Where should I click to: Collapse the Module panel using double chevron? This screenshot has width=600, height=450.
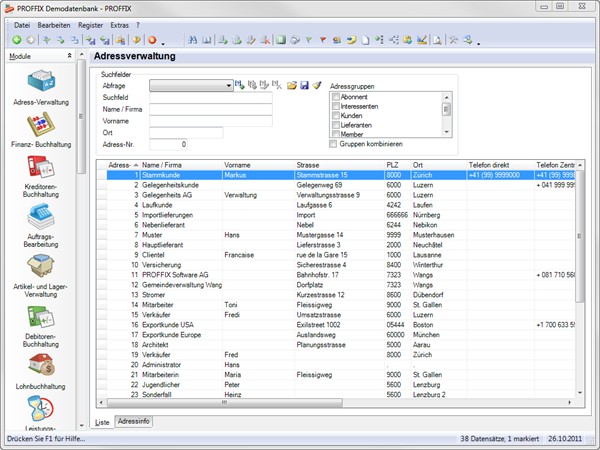pos(69,56)
